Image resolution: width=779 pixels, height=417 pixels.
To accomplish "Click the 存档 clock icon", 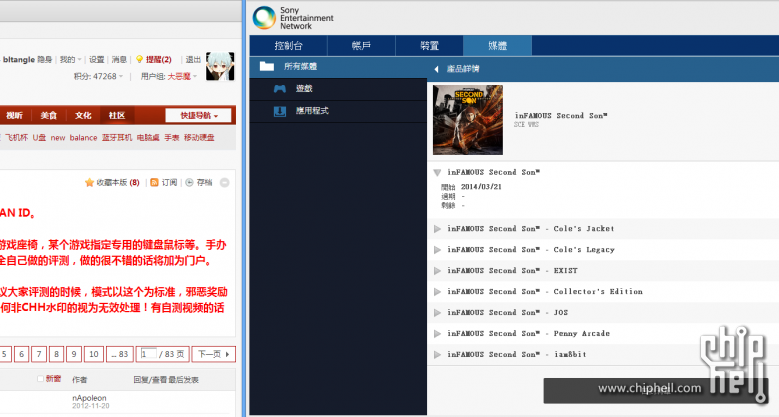I will [189, 182].
